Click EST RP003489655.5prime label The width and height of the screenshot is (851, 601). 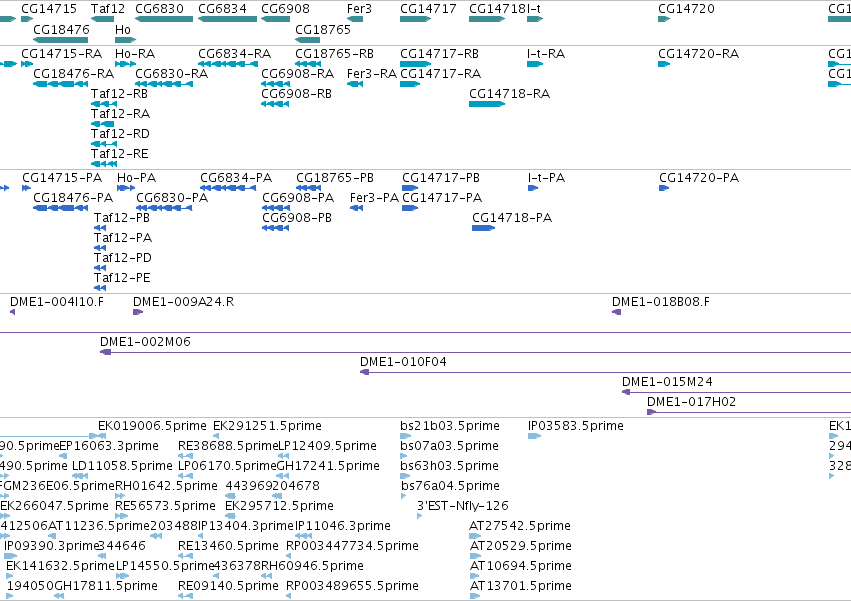click(x=352, y=586)
